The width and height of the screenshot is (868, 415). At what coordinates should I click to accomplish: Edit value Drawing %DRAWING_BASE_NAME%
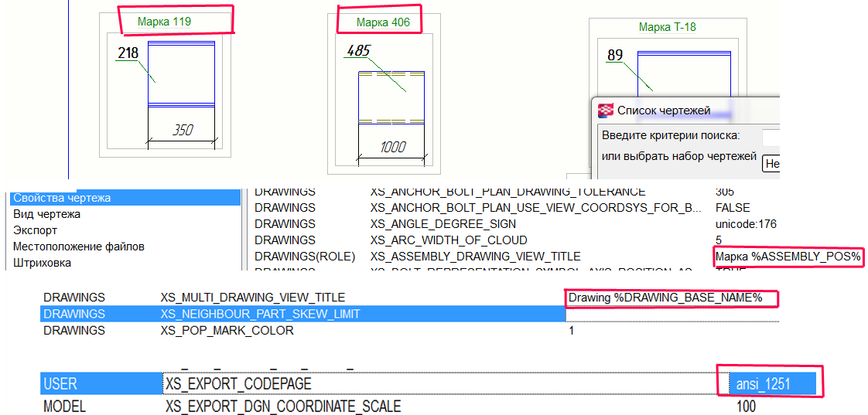tap(665, 298)
